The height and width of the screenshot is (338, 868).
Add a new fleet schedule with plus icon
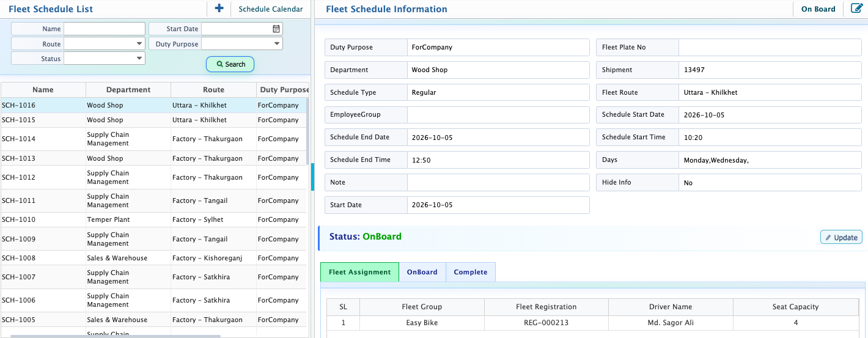pyautogui.click(x=219, y=9)
